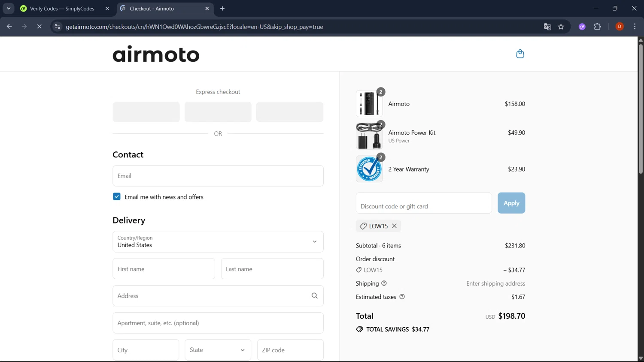Open the tab search dropdown arrow
Screen dimensions: 644x362
[9, 9]
